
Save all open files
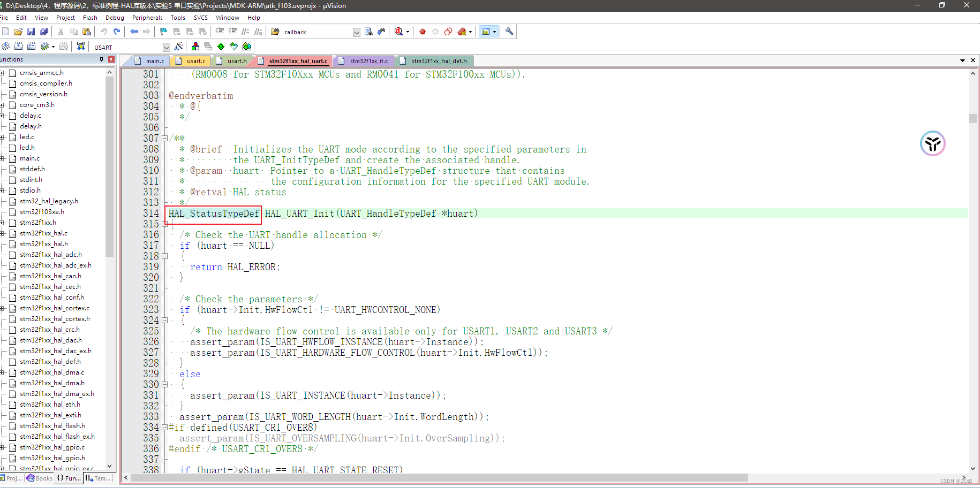44,32
